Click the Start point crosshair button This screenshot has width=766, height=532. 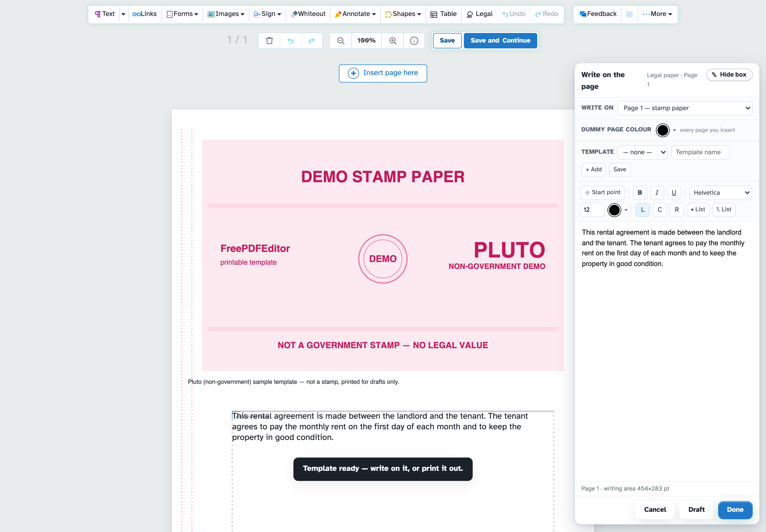point(603,192)
